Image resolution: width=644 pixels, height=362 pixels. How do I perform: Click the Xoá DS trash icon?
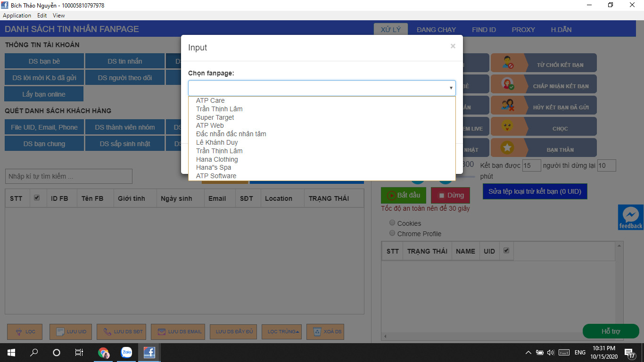coord(317,332)
